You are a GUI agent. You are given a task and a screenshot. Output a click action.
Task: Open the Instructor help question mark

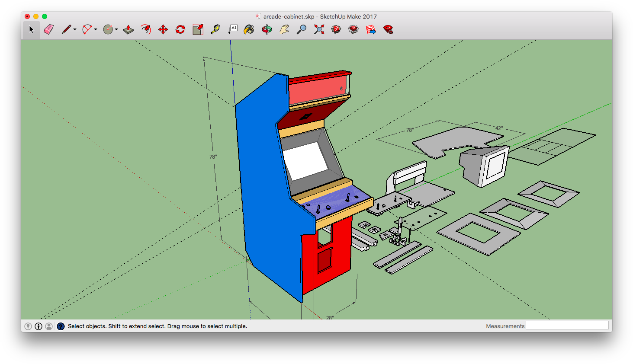61,326
